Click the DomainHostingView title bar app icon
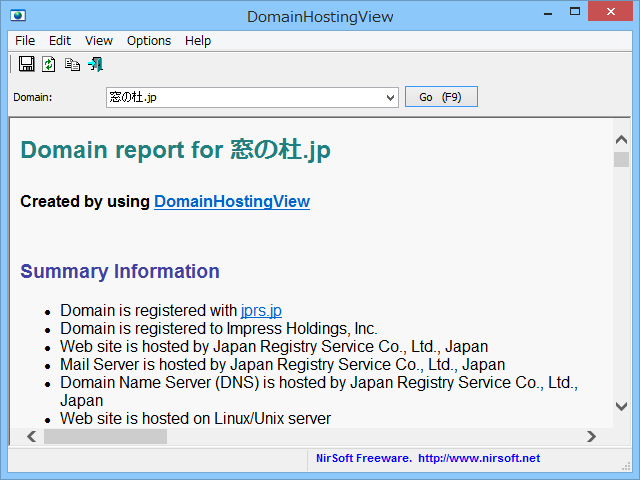Screen dimensions: 640x480 [18, 16]
